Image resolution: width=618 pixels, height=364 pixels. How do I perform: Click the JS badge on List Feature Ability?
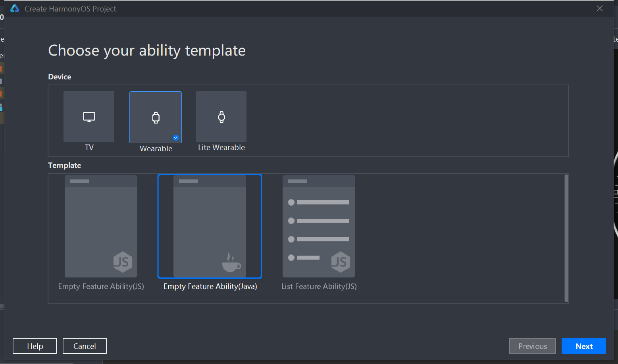click(340, 262)
